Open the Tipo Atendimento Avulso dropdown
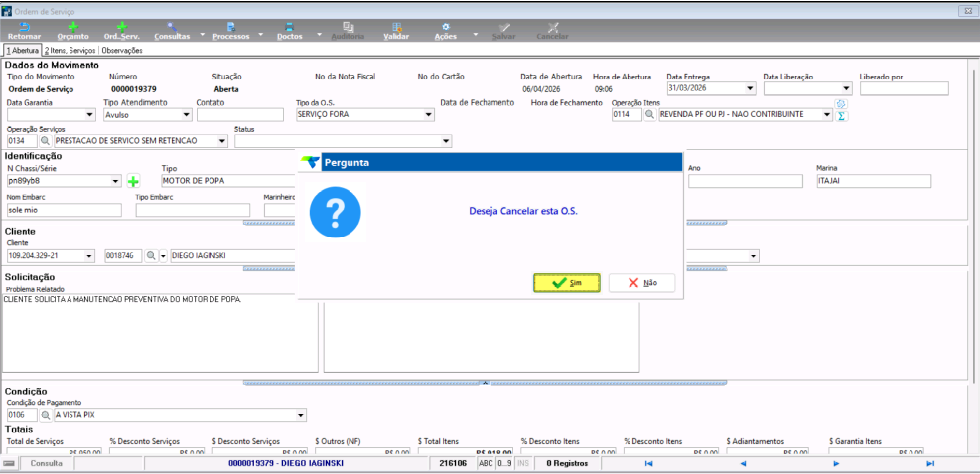Screen dimensions: 980x474 (x=187, y=115)
